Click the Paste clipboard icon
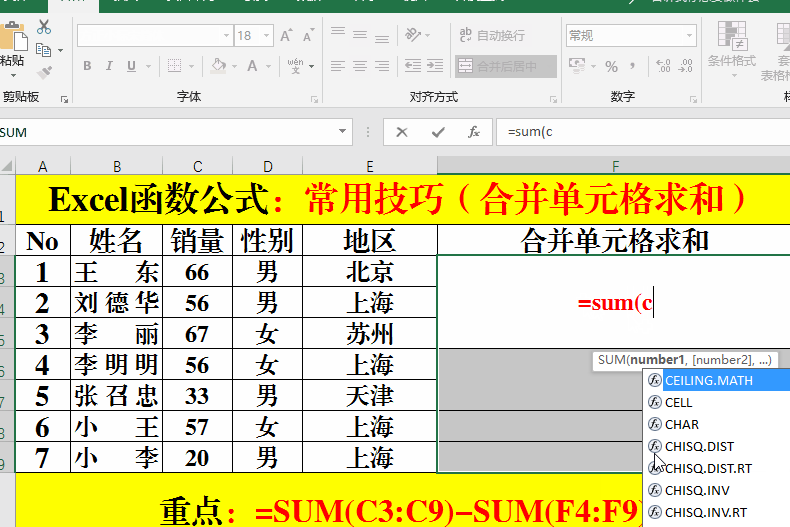Image resolution: width=790 pixels, height=527 pixels. coord(13,38)
